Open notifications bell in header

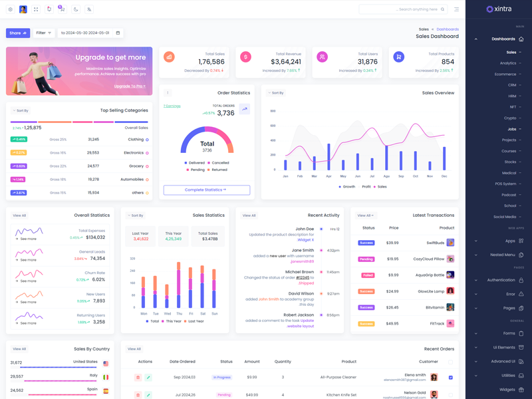coord(49,9)
